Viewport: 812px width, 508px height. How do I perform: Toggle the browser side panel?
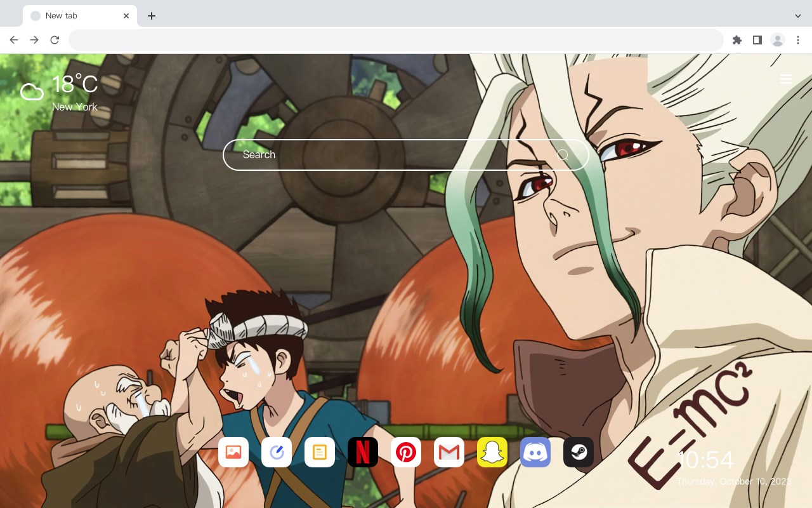pos(757,40)
